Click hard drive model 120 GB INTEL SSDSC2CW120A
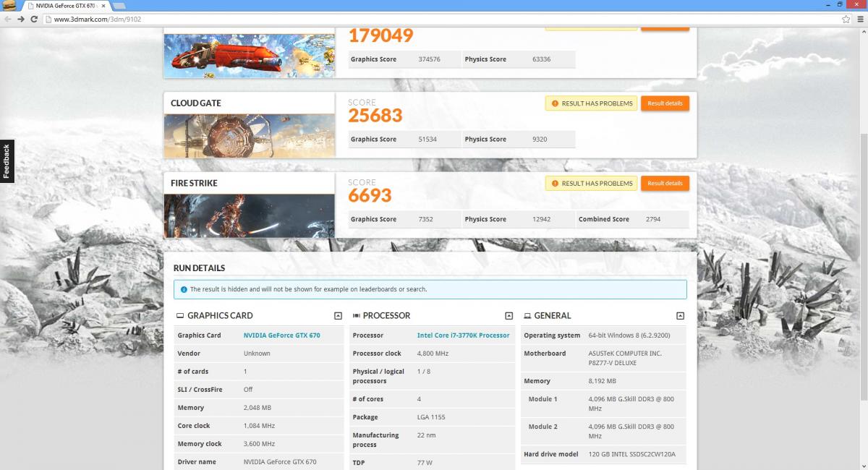Image resolution: width=868 pixels, height=470 pixels. [x=632, y=455]
